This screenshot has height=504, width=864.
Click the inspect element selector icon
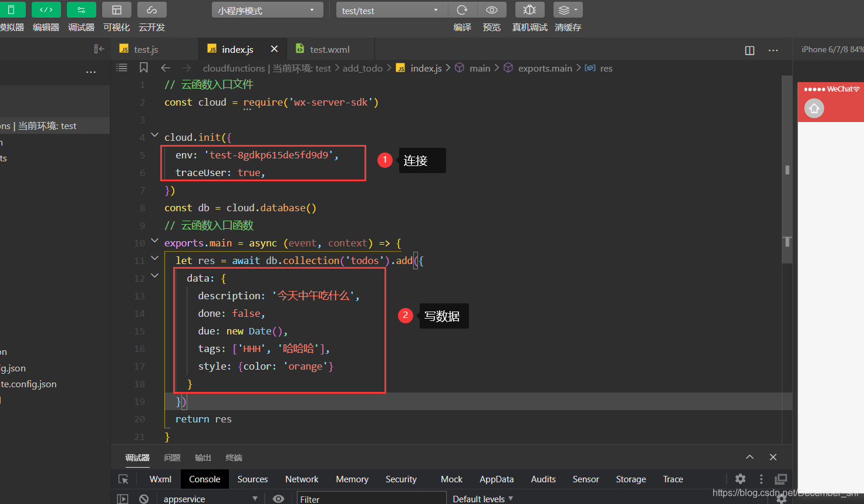coord(123,479)
